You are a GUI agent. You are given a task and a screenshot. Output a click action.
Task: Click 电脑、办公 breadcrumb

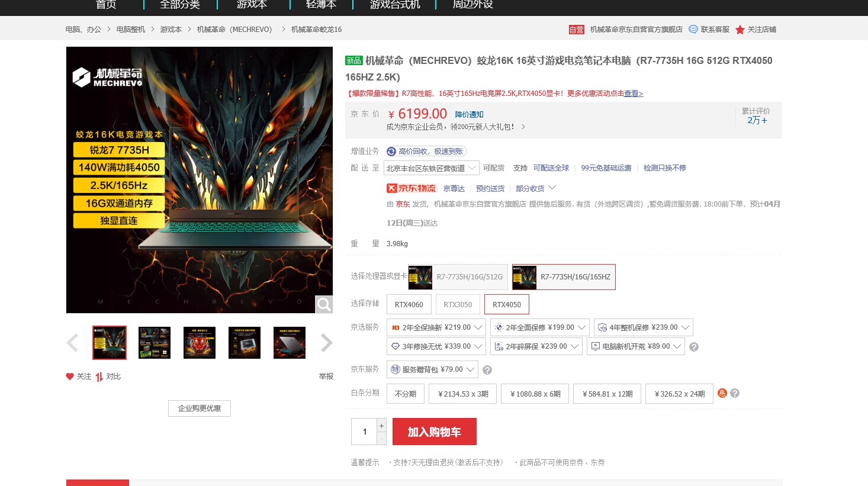[83, 30]
